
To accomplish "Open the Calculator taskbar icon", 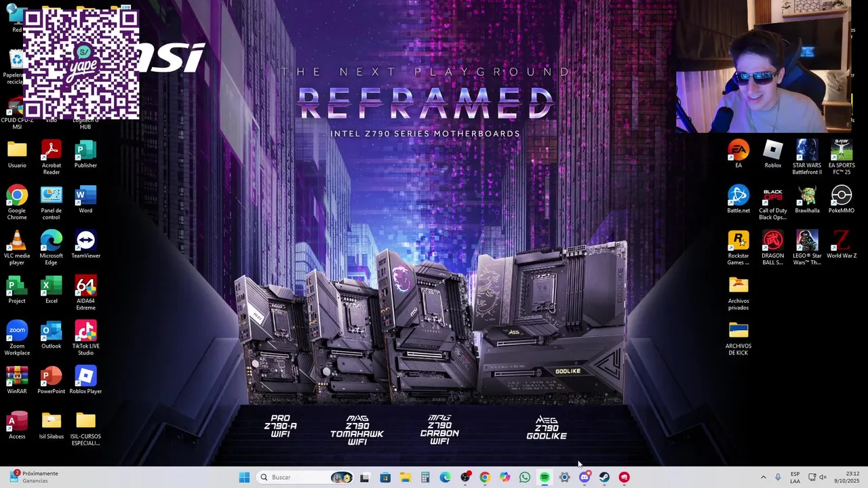I will point(425,477).
